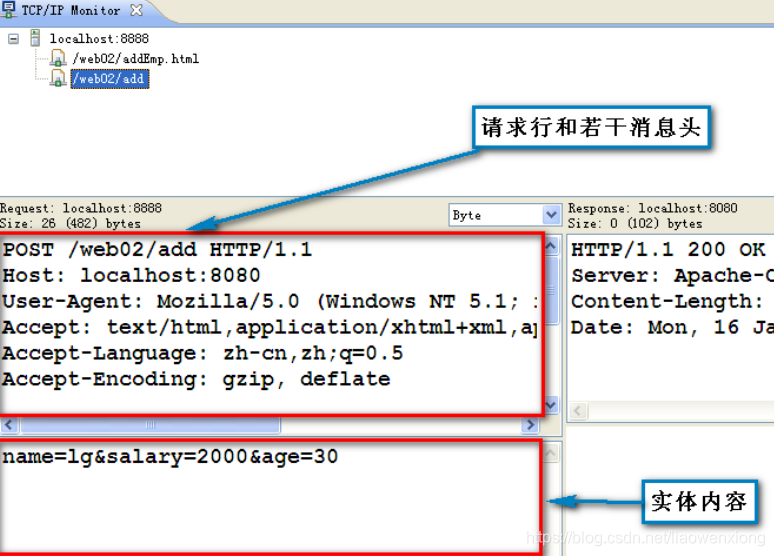Select the /web02/addEmp.html request
This screenshot has height=556, width=774.
135,59
